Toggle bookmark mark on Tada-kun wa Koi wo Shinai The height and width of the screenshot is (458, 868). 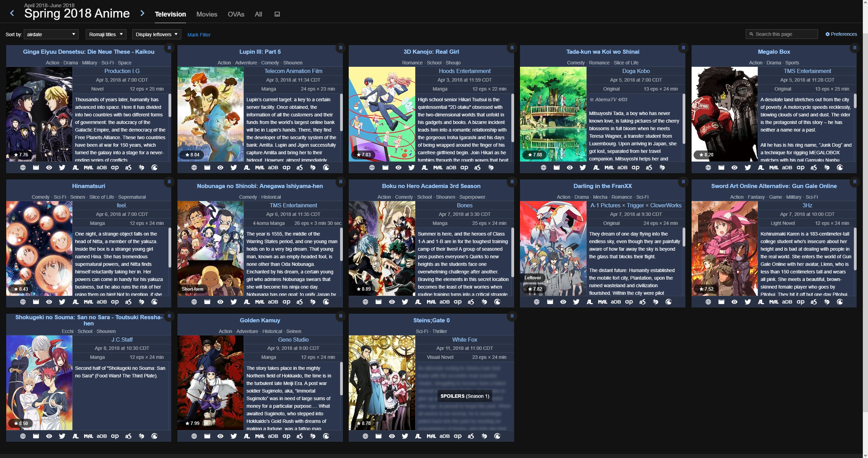pyautogui.click(x=683, y=48)
